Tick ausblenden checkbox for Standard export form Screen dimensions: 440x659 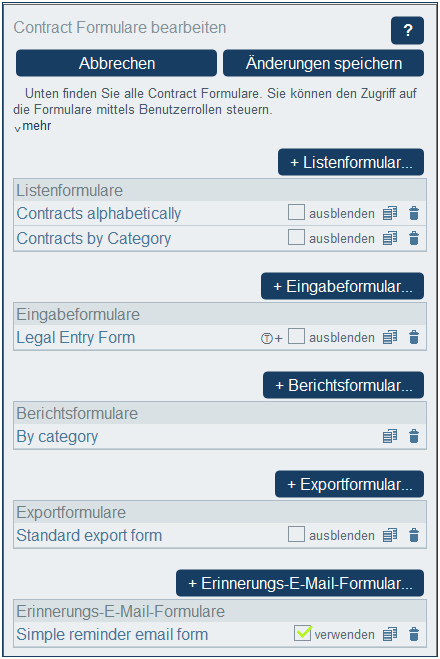tap(296, 534)
